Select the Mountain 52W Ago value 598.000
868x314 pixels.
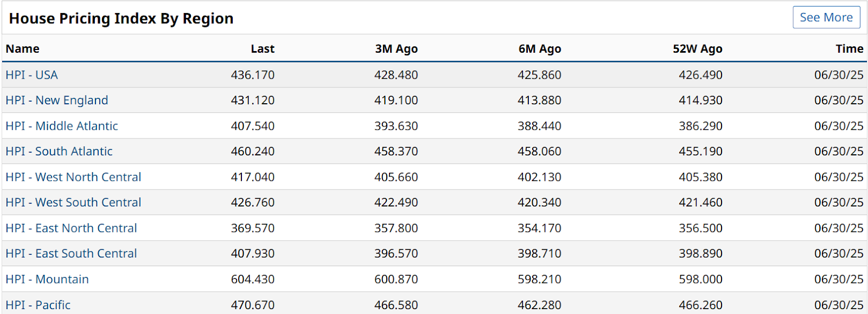click(700, 279)
